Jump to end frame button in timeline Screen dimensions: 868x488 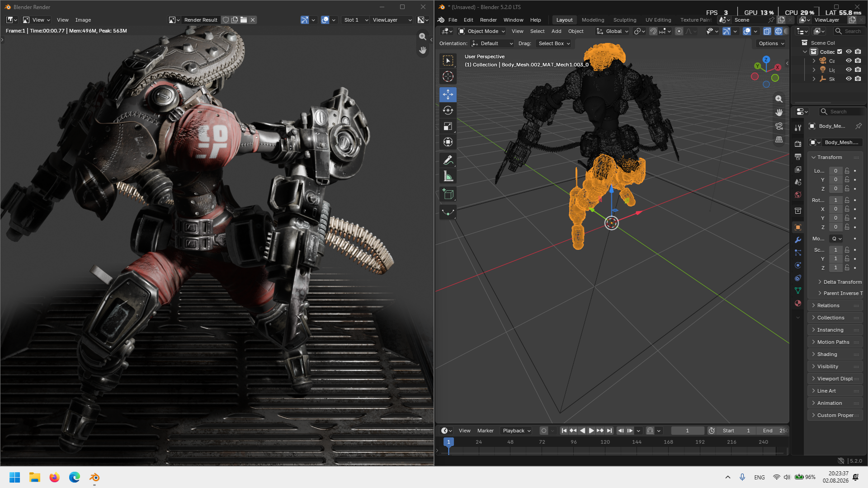click(x=609, y=431)
